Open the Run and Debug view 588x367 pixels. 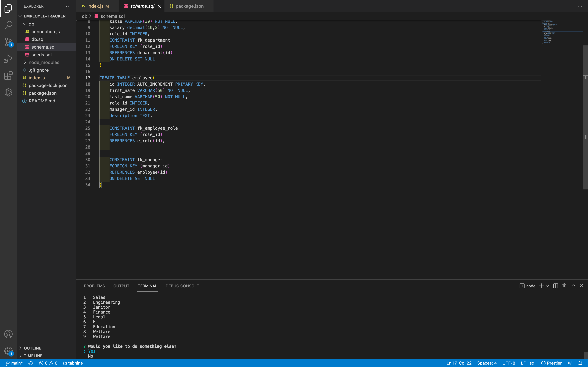(x=8, y=59)
